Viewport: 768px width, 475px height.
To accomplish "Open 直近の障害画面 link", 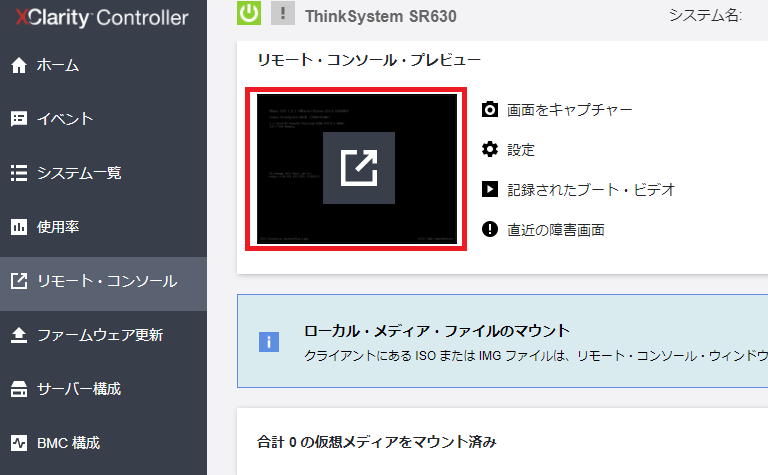I will pyautogui.click(x=556, y=230).
